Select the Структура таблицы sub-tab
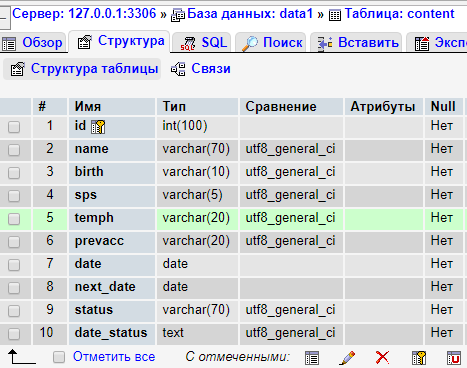Viewport: 467px width, 368px height. tap(82, 69)
